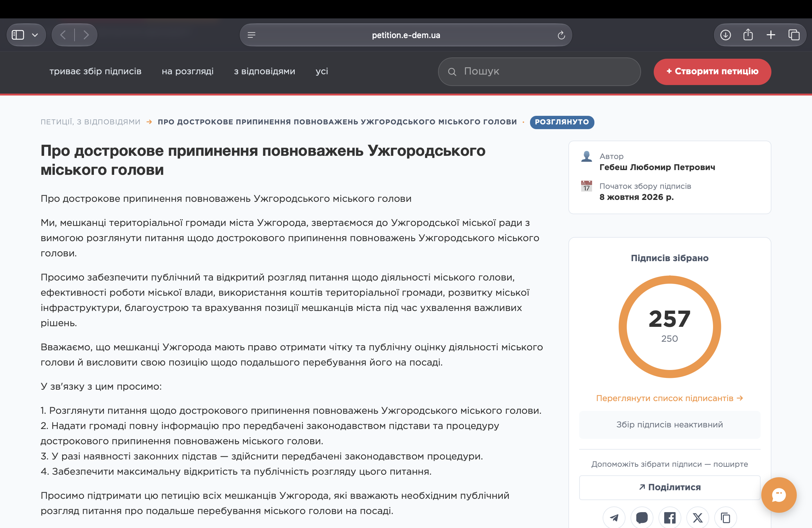Select the date '8 жовтня 2026 р.'
This screenshot has width=812, height=528.
(x=636, y=197)
